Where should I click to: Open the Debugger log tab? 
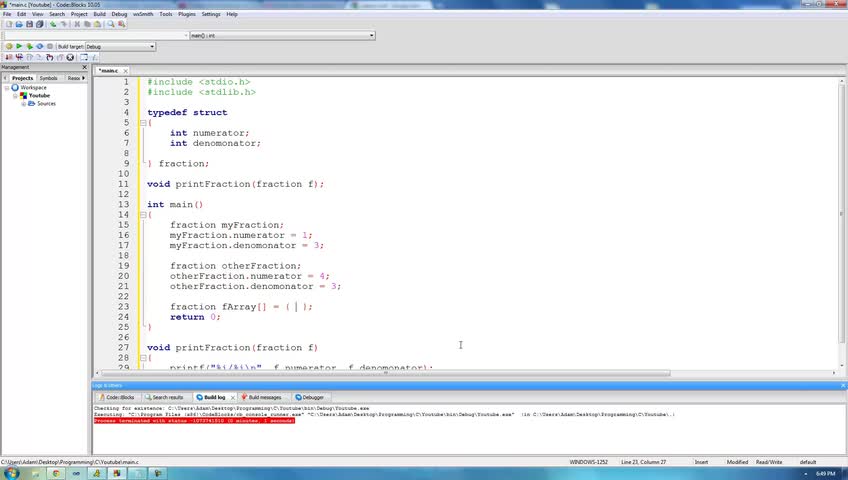pos(310,397)
